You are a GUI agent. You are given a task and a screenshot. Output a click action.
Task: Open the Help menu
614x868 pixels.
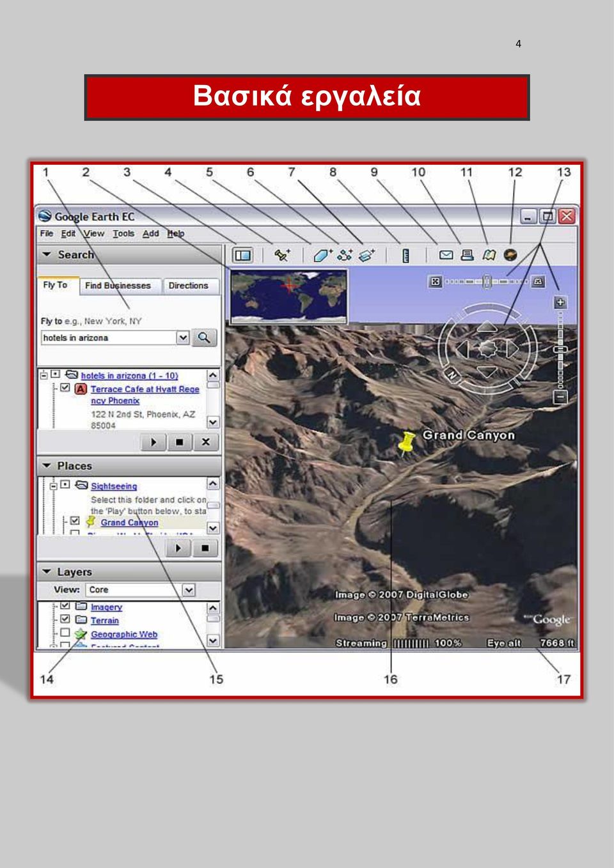176,233
